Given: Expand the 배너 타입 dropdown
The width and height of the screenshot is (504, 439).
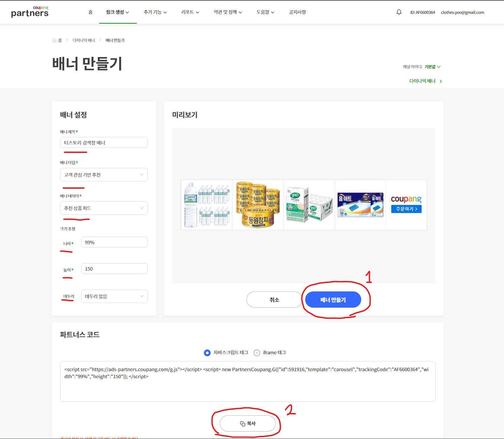Looking at the screenshot, I should 104,175.
